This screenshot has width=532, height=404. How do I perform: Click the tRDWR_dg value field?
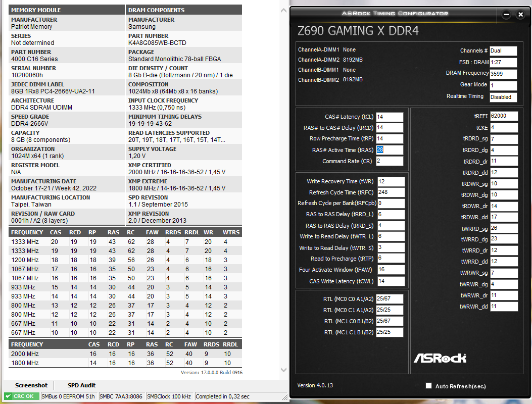(x=504, y=195)
